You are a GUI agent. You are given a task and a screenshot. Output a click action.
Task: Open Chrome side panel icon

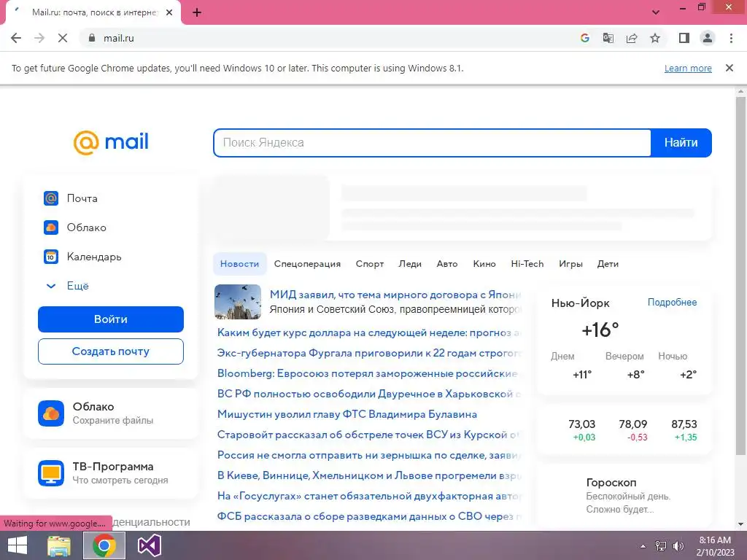pos(684,38)
